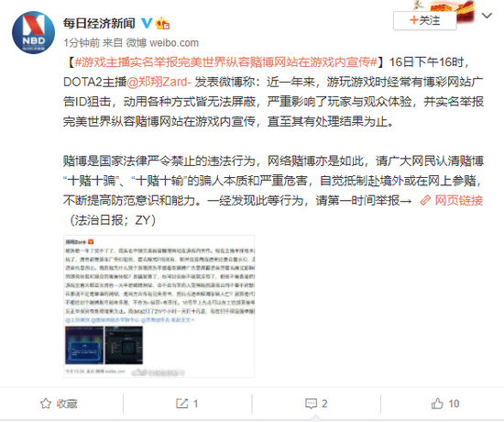Open the hashtag topic about 游戏主播实名举报
Screen dimensions: 504x422
225,62
